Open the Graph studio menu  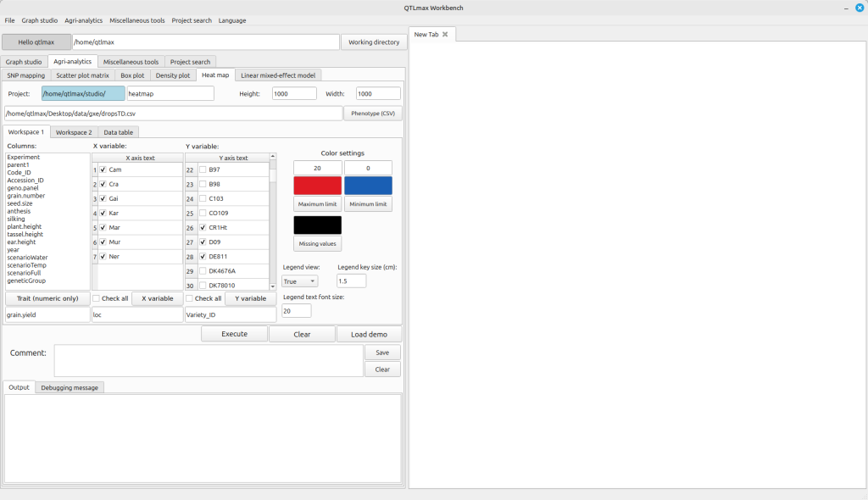click(x=40, y=20)
